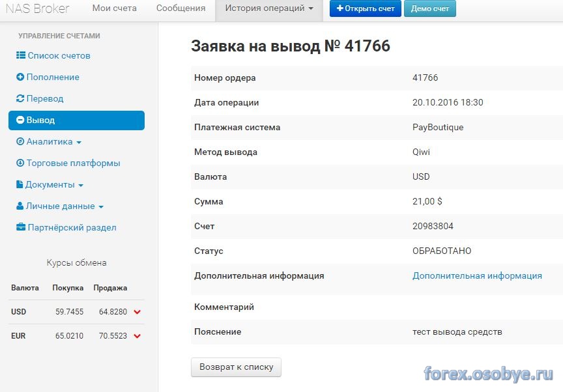Click the plus circle icon beside Пополнение

20,77
